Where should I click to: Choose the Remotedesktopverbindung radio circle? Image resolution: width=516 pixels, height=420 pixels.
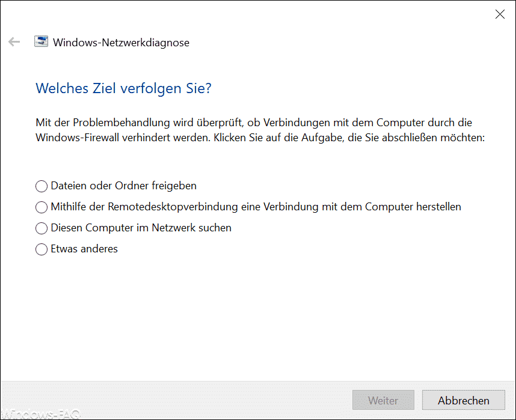[41, 207]
